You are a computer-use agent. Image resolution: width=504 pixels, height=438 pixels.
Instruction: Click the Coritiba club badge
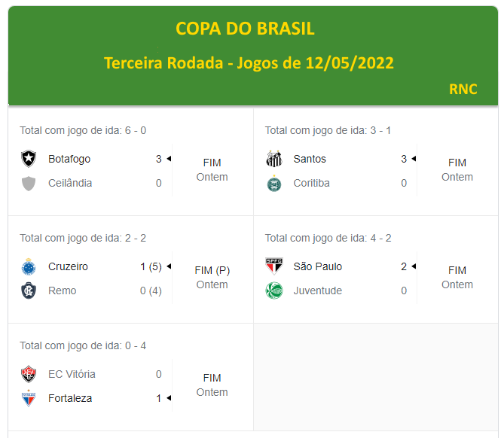(273, 183)
